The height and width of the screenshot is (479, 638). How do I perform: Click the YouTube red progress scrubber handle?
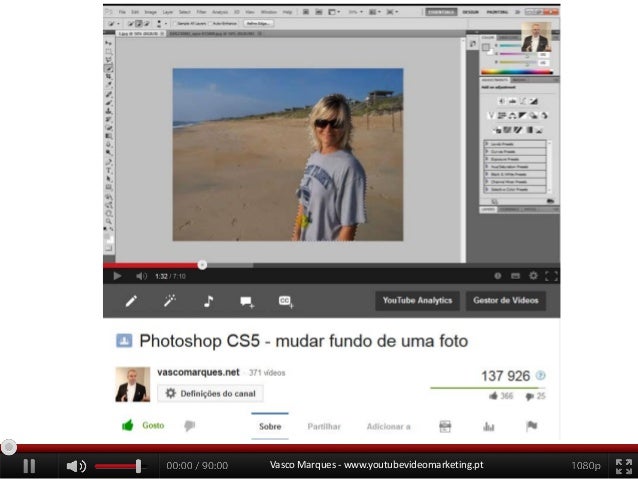(202, 265)
